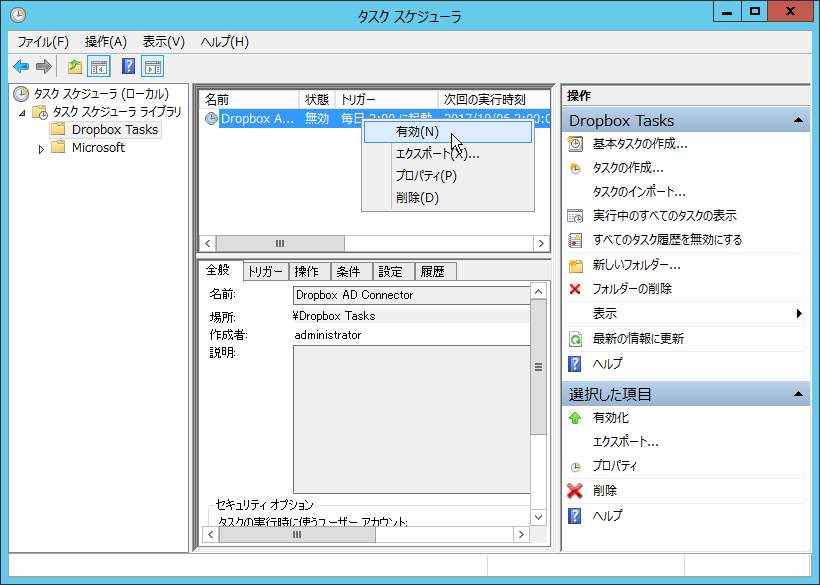Viewport: 820px width, 585px height.
Task: Click the 実行中のすべてのタスクの表示 icon
Action: (575, 216)
